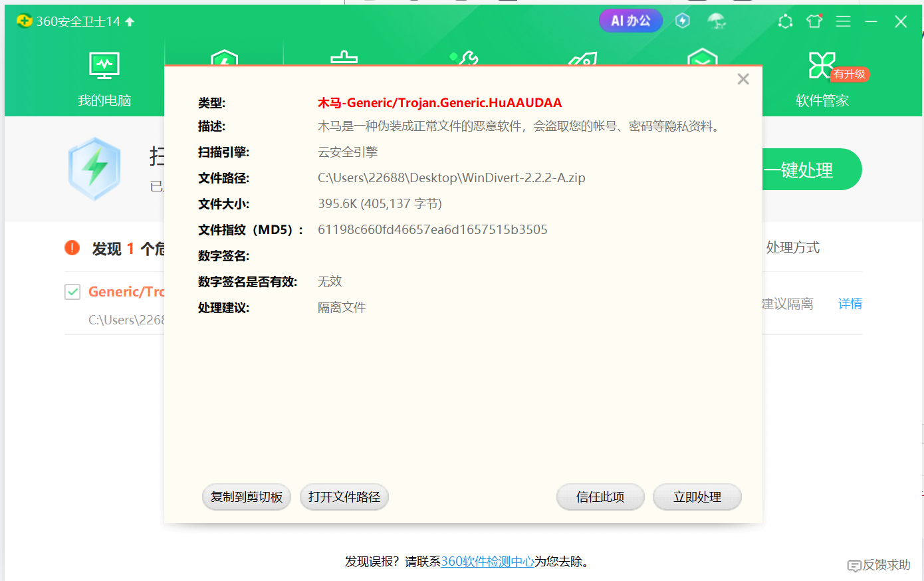Click the 软件管家 flower icon
The height and width of the screenshot is (581, 924).
[x=822, y=65]
